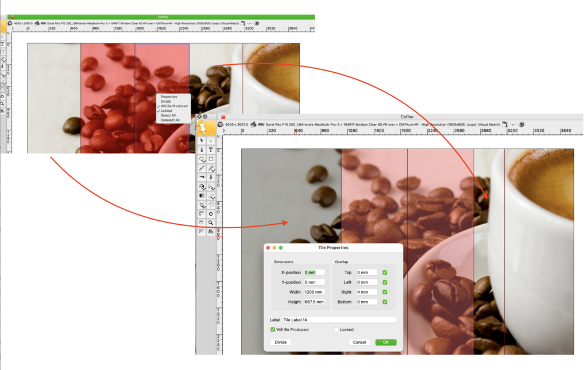Click the printer icon in front window header
The image size is (588, 370).
(x=253, y=124)
